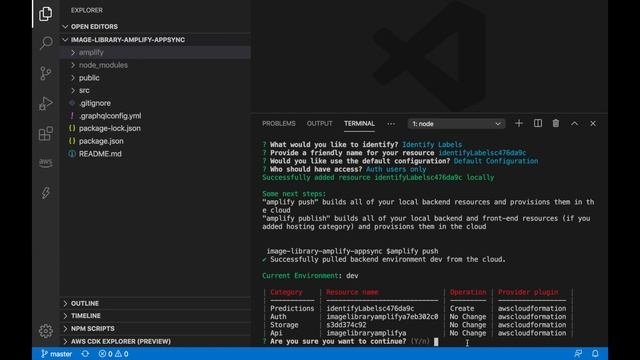This screenshot has height=360, width=640.
Task: Expand AWS CDK Explorer (Preview) section
Action: click(x=155, y=341)
